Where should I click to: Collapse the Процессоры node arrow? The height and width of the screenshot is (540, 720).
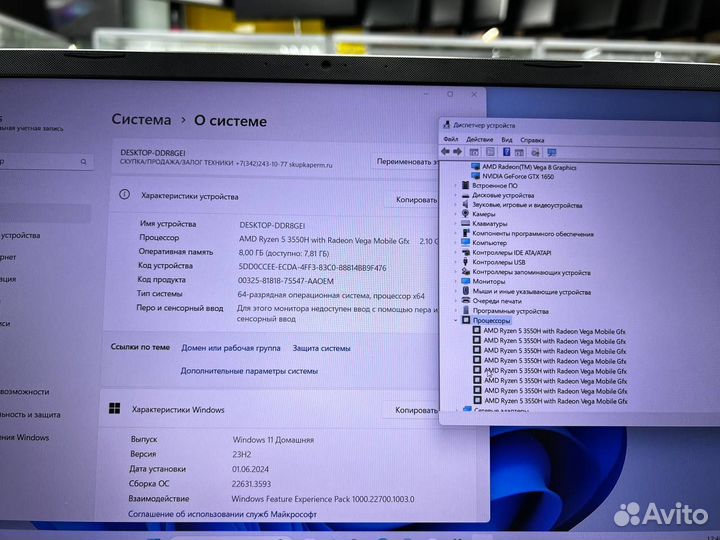[x=456, y=320]
